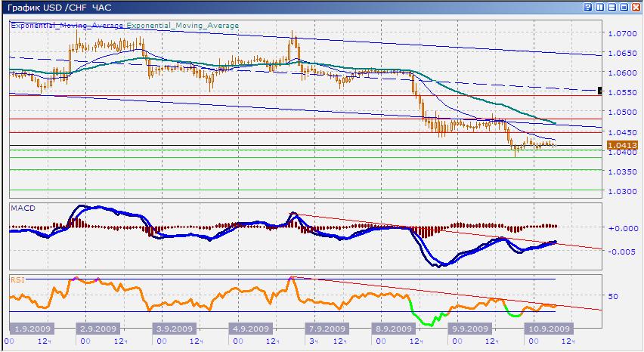Select the 1.9.2009 date marker
644x352 pixels.
point(32,329)
